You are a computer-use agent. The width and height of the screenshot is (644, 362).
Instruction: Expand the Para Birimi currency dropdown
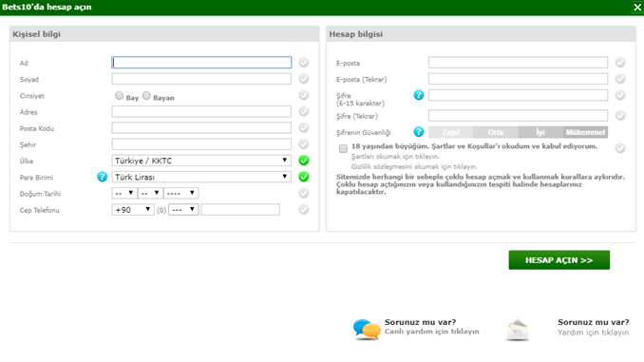(201, 177)
